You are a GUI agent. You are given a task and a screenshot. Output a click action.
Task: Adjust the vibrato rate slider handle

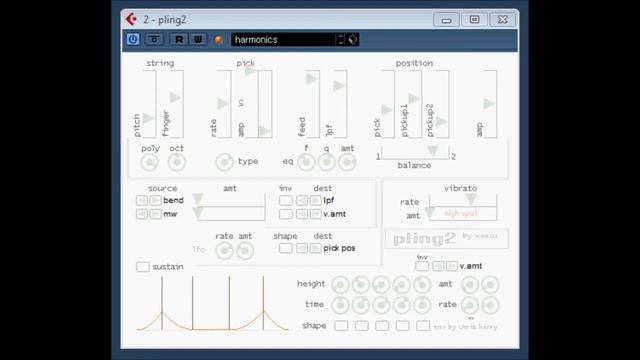[471, 199]
